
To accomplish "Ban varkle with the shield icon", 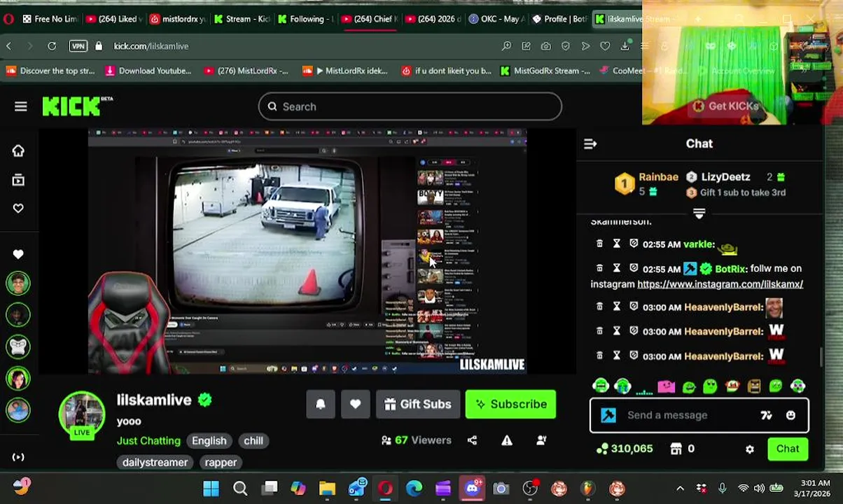I will point(634,244).
